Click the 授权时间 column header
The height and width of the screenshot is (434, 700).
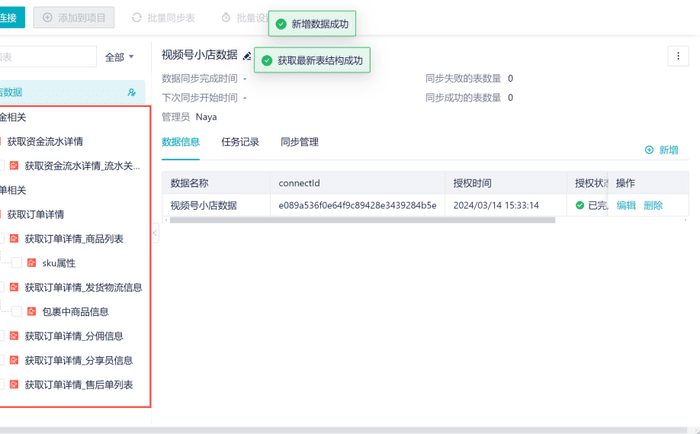click(x=506, y=183)
